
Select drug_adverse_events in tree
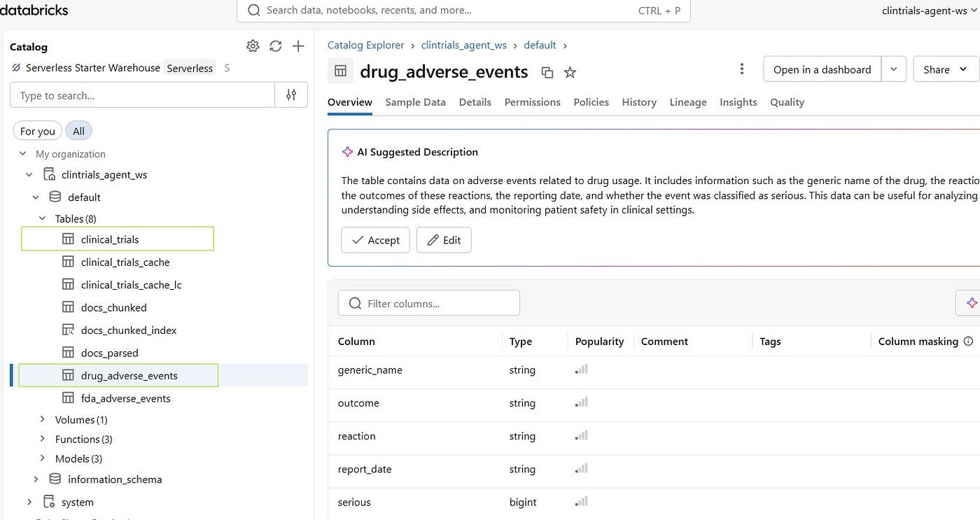[x=129, y=375]
